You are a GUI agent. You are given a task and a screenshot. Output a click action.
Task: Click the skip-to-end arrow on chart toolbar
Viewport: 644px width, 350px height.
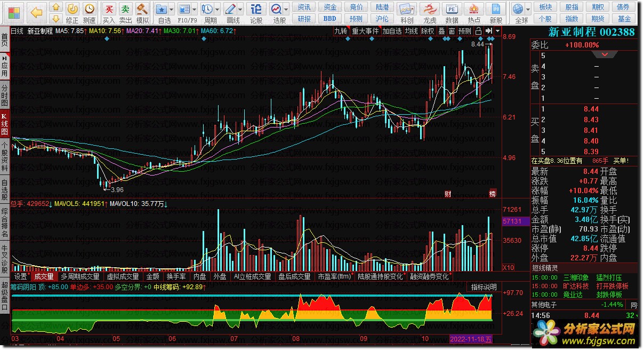point(489,31)
